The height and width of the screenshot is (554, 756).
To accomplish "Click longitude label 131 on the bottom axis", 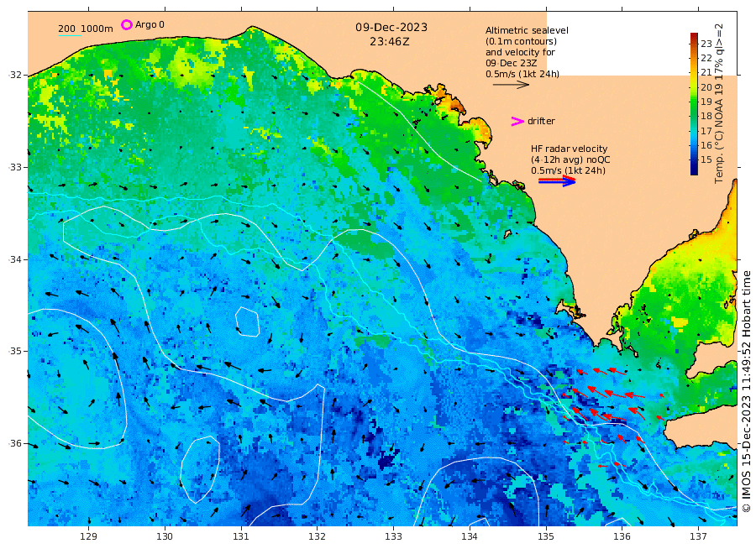I will coord(241,536).
